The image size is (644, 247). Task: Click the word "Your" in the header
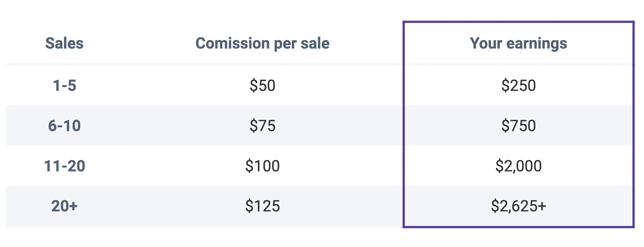tap(486, 43)
